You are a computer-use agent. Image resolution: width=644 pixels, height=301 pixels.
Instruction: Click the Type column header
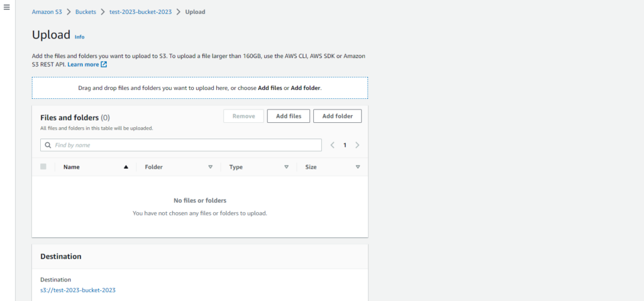[x=236, y=167]
